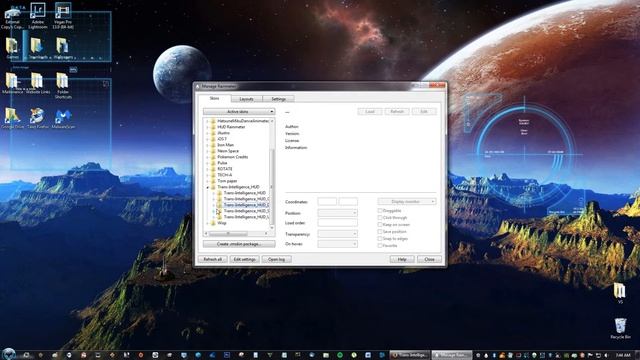Switch to the Skins tab
This screenshot has height=360, width=640.
coord(214,98)
